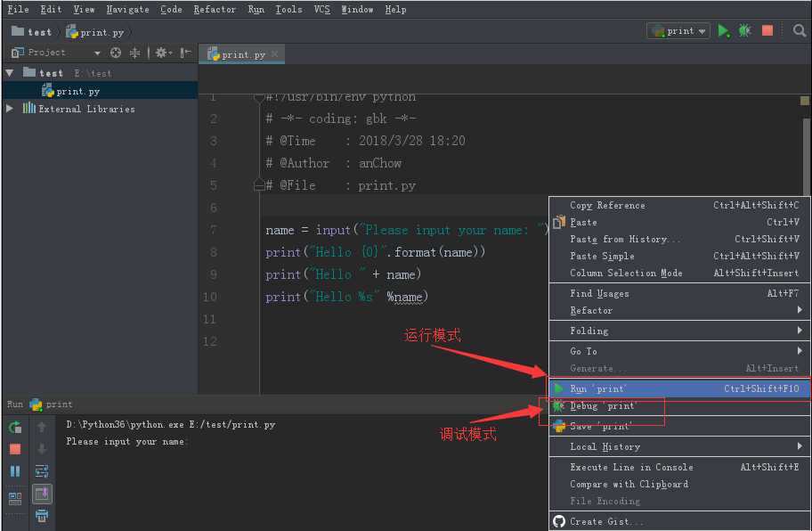This screenshot has height=531, width=812.
Task: Collapse the test project folder
Action: [x=9, y=73]
